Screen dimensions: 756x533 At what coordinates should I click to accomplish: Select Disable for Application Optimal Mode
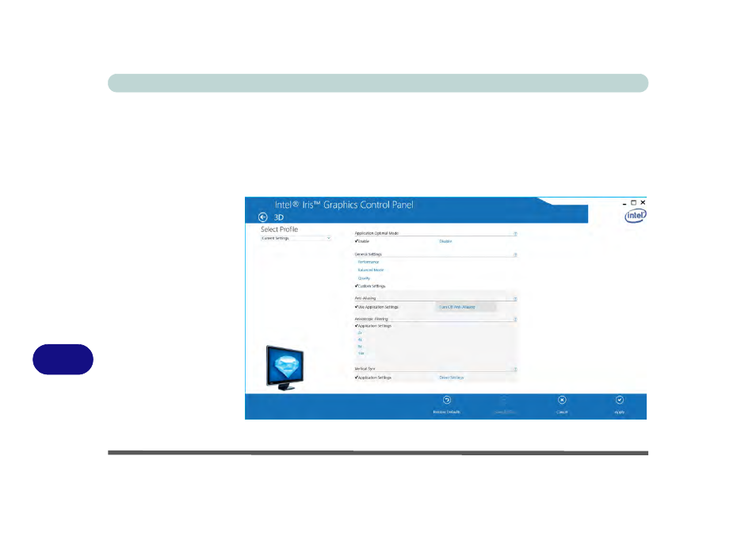(x=445, y=241)
